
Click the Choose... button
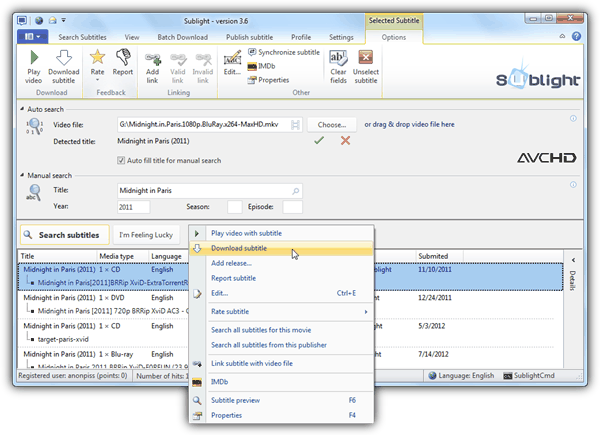pyautogui.click(x=332, y=125)
